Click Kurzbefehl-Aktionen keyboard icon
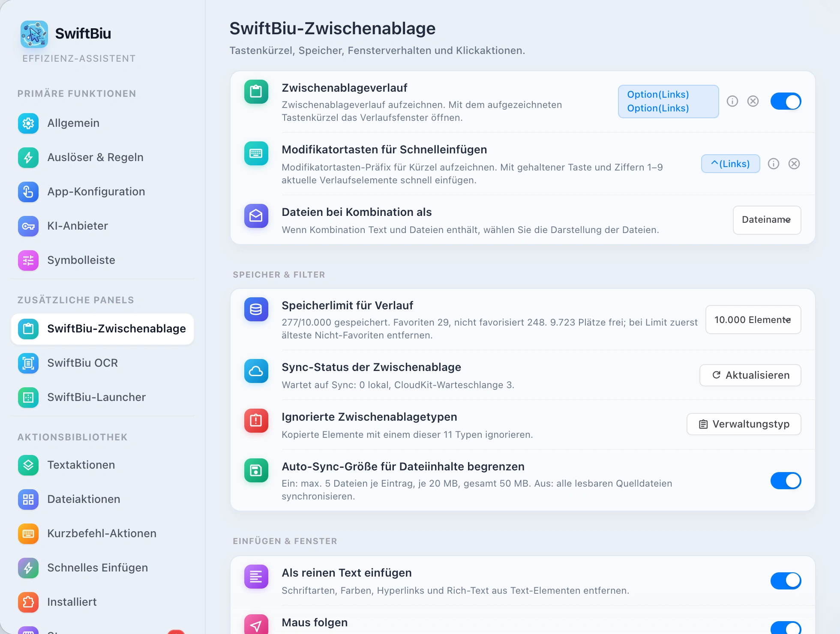Screen dimensions: 840x634 point(28,534)
